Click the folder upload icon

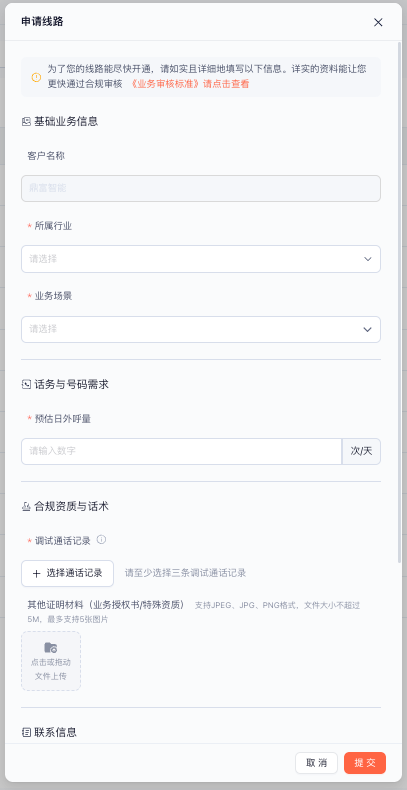tap(50, 647)
